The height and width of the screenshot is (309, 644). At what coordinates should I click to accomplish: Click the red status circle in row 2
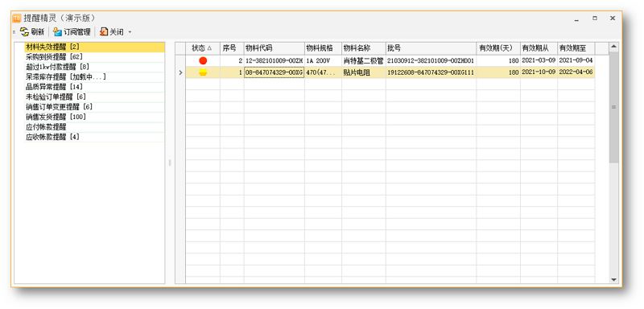click(x=203, y=60)
